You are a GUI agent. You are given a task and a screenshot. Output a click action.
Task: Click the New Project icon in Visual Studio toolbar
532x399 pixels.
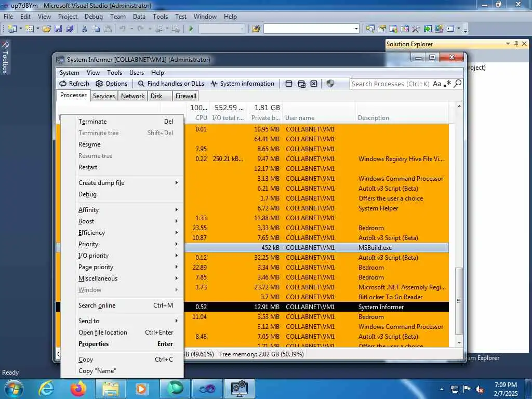pos(12,29)
